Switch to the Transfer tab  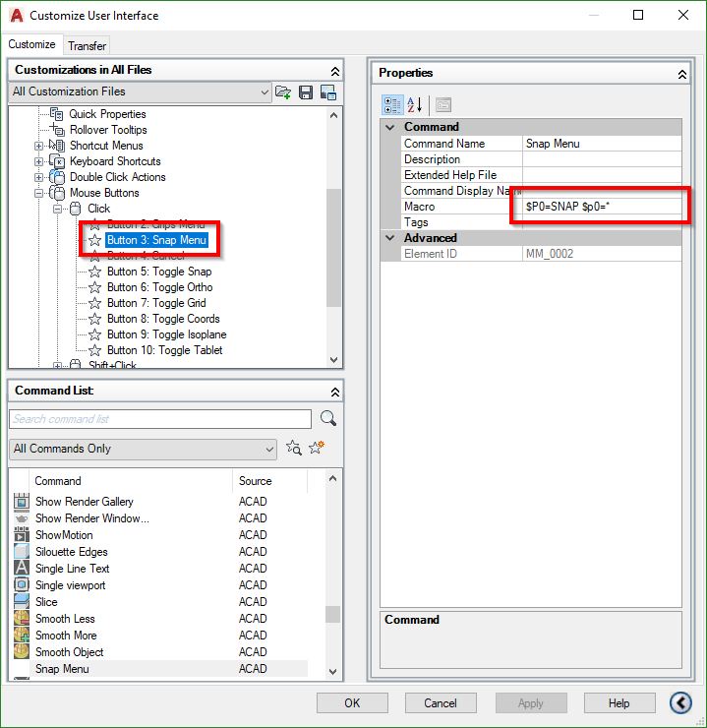click(87, 46)
